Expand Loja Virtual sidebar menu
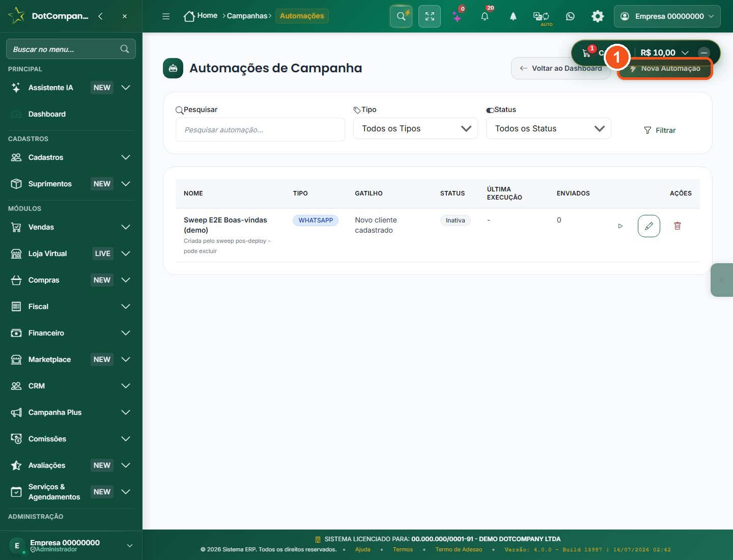The width and height of the screenshot is (733, 560). click(x=71, y=254)
